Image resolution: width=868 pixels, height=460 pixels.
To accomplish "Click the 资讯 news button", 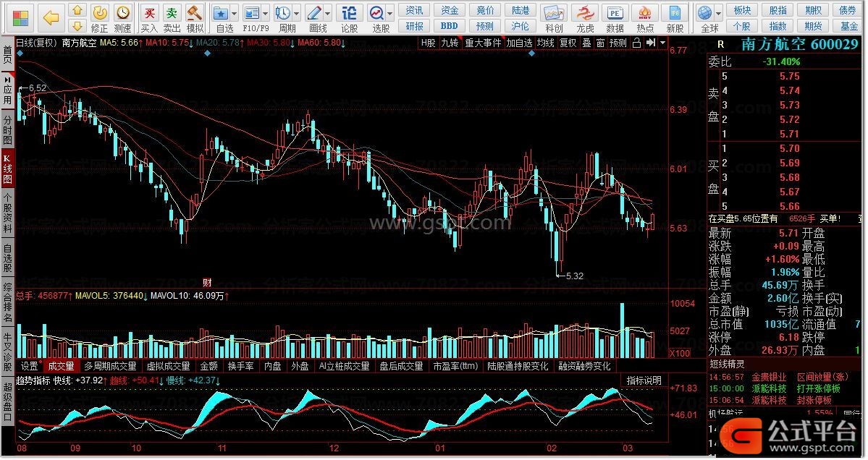I will (414, 11).
